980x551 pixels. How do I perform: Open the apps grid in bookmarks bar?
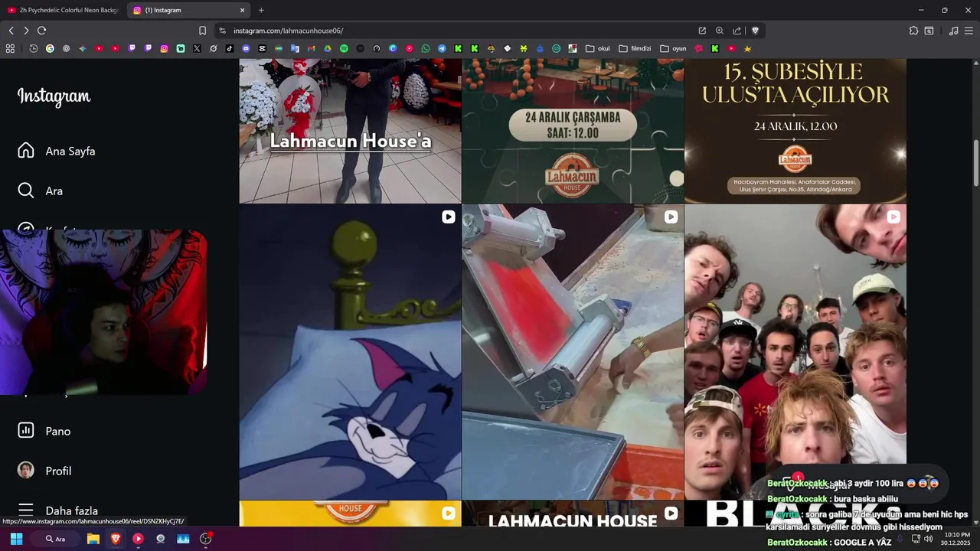(x=10, y=48)
